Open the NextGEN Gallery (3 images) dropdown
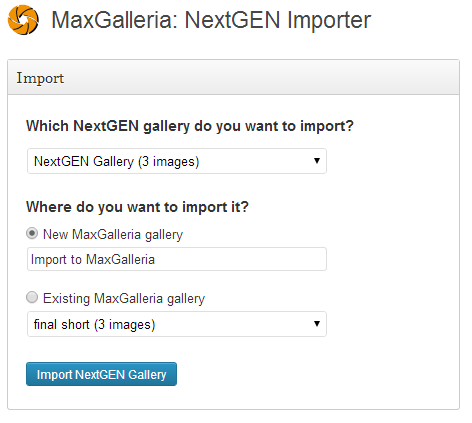 click(177, 161)
